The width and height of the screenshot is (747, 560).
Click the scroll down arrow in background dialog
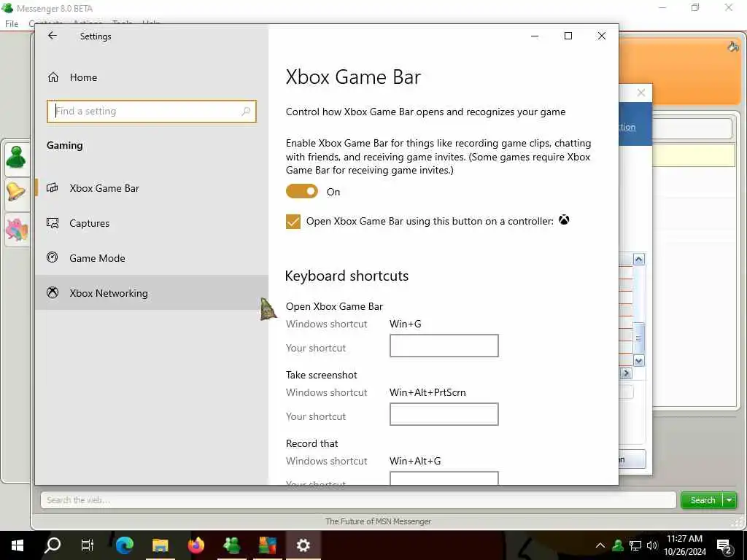(639, 360)
